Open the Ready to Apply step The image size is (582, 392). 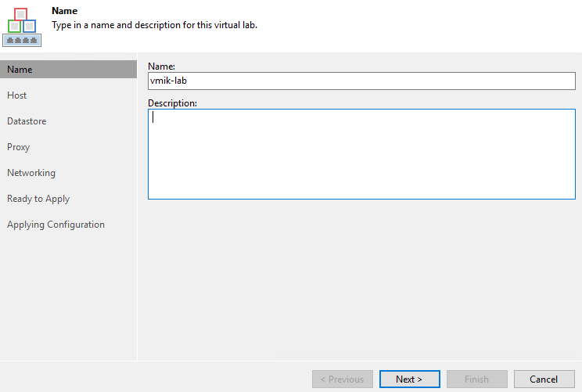[38, 199]
